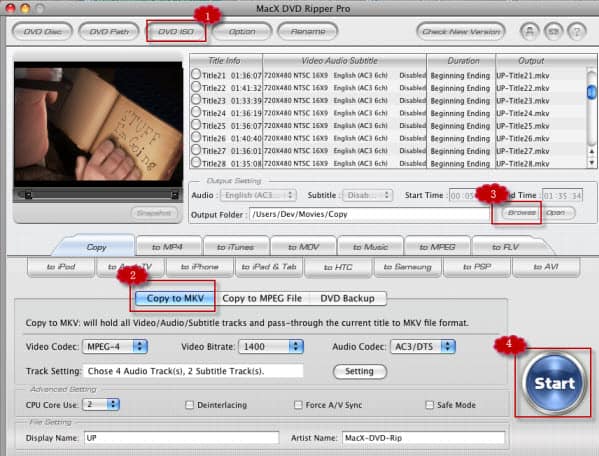599x456 pixels.
Task: Switch to the to Music tab
Action: click(370, 247)
